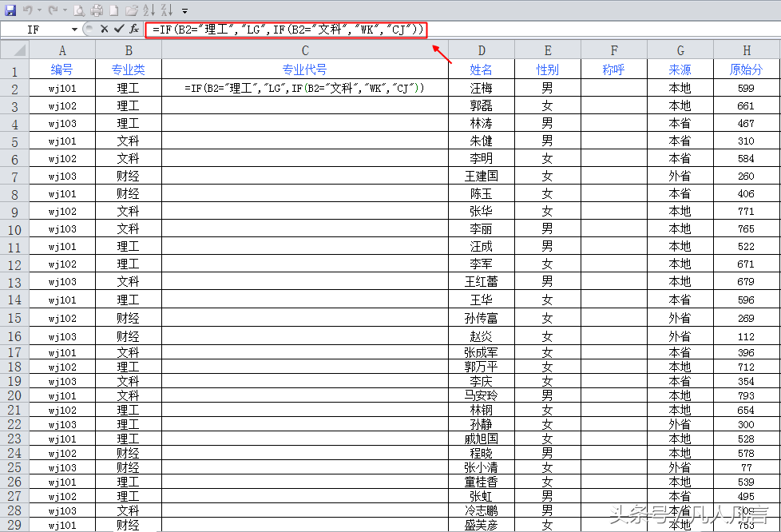Click the New blank workbook icon
781x532 pixels.
[x=114, y=10]
